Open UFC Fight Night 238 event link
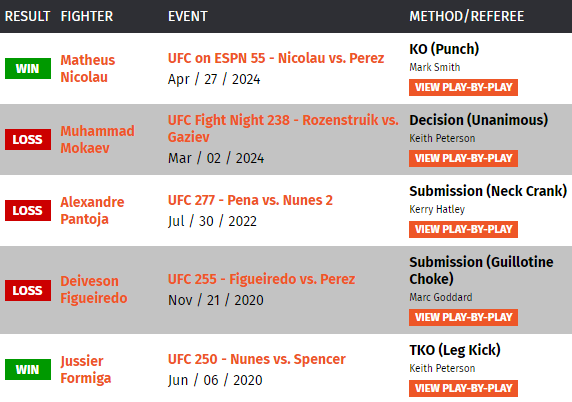The width and height of the screenshot is (572, 402). tap(283, 128)
